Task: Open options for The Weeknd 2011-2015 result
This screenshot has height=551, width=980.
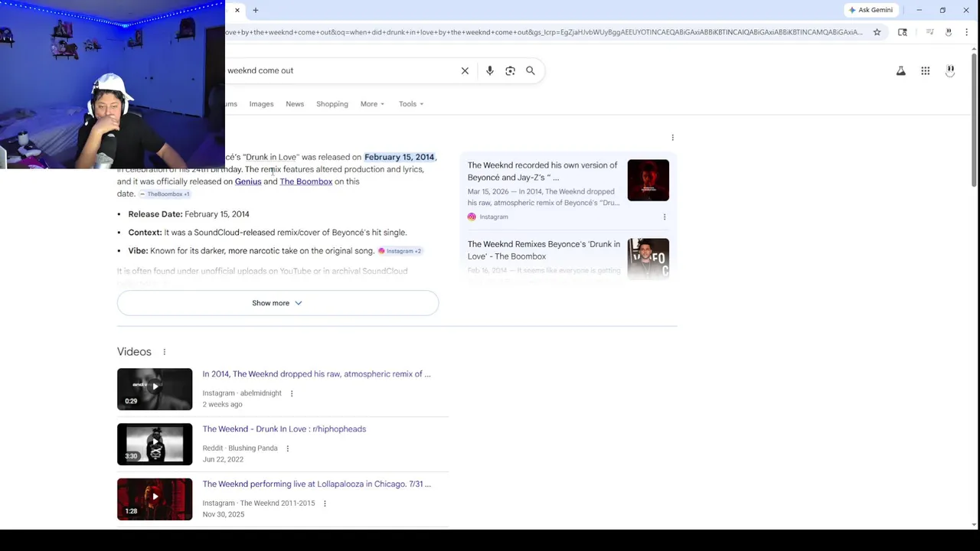Action: 325,504
